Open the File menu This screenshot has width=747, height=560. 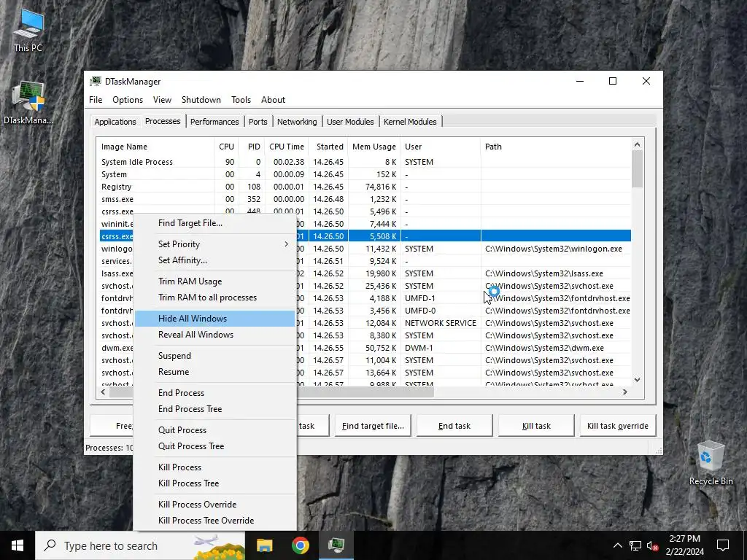[96, 99]
